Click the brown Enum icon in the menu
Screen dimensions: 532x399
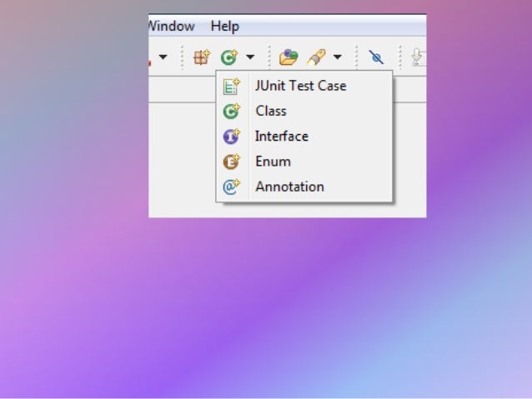231,162
